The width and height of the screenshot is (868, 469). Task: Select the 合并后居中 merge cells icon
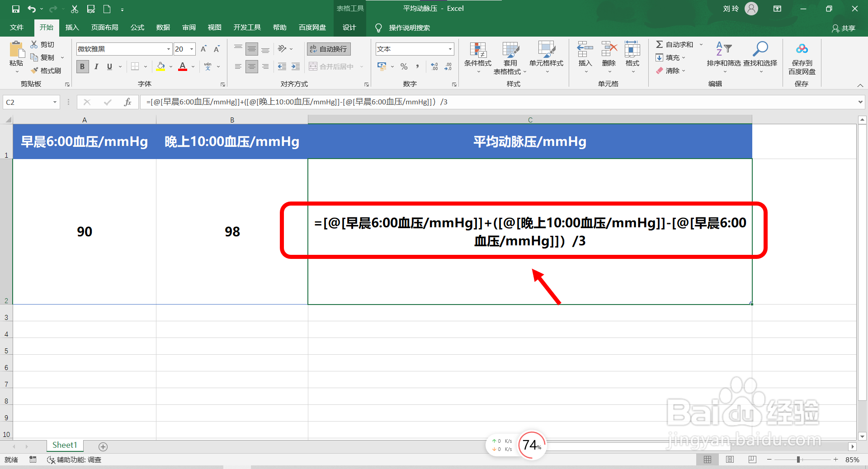point(313,66)
